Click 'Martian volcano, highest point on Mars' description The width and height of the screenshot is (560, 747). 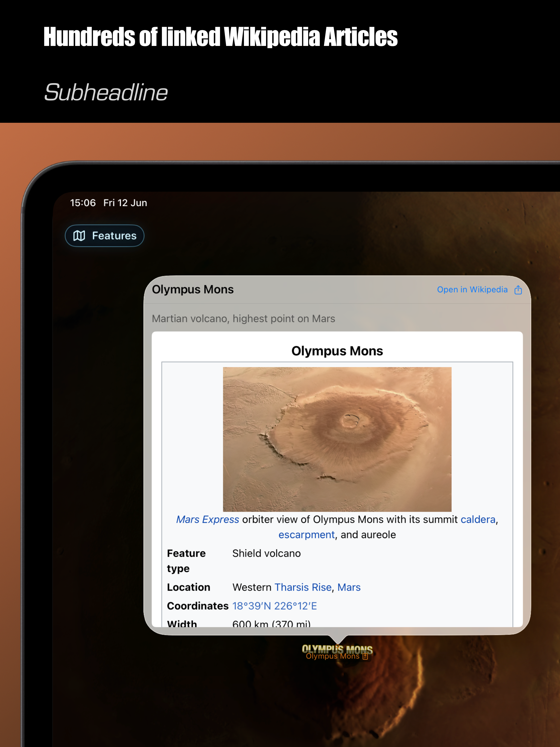[244, 319]
